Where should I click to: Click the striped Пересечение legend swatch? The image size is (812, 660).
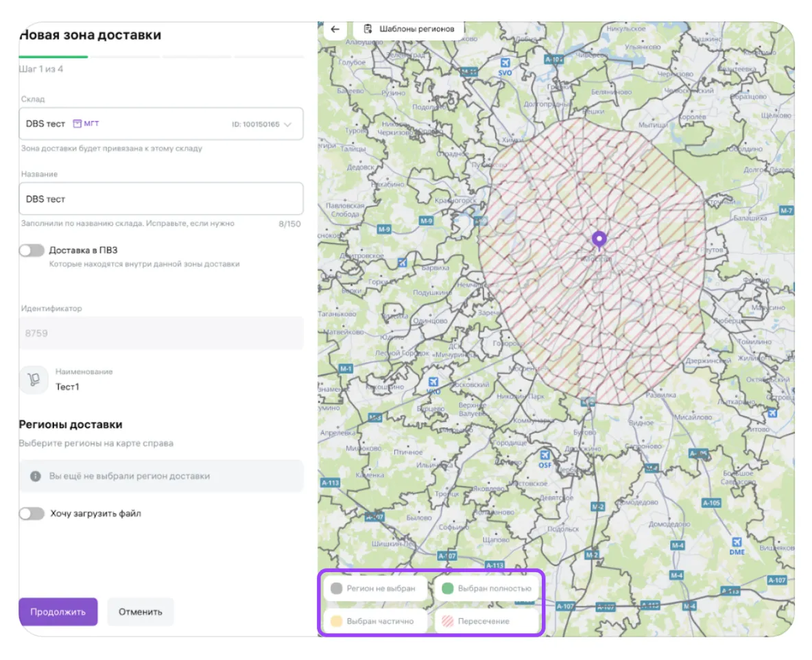pyautogui.click(x=448, y=621)
